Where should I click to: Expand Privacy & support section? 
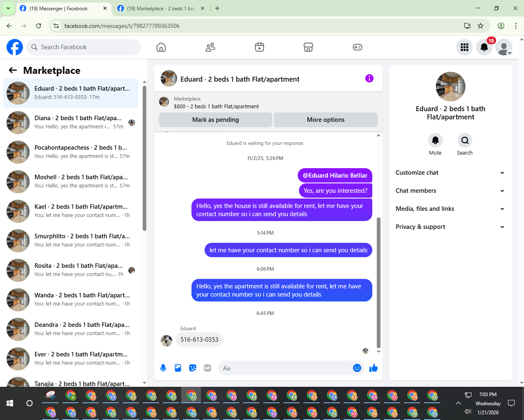point(450,227)
